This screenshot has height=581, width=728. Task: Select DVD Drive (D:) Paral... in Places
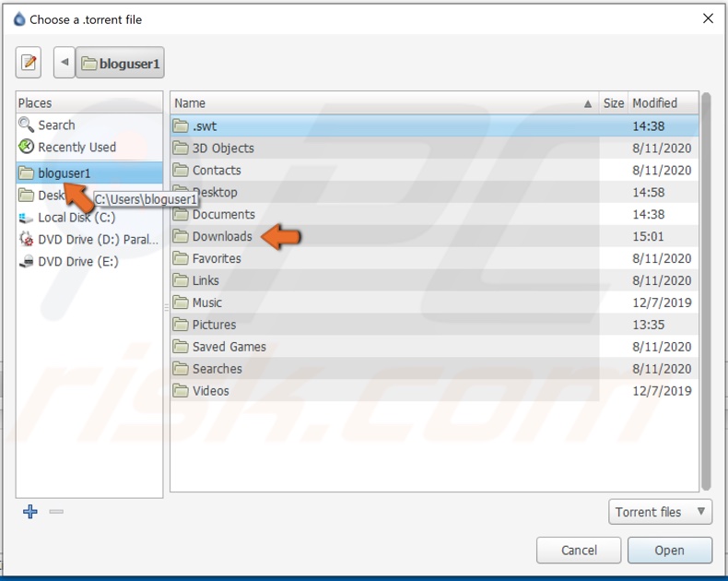click(89, 240)
